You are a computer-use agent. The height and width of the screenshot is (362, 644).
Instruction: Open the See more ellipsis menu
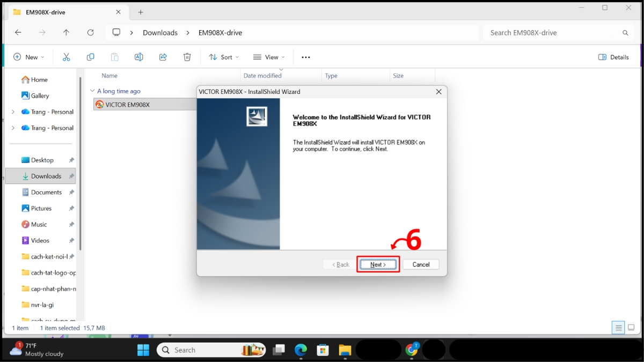tap(306, 57)
